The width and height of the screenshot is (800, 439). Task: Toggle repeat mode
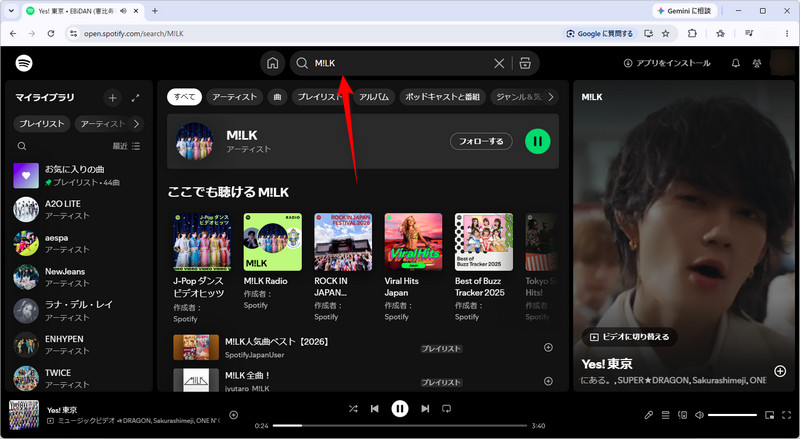click(x=446, y=408)
